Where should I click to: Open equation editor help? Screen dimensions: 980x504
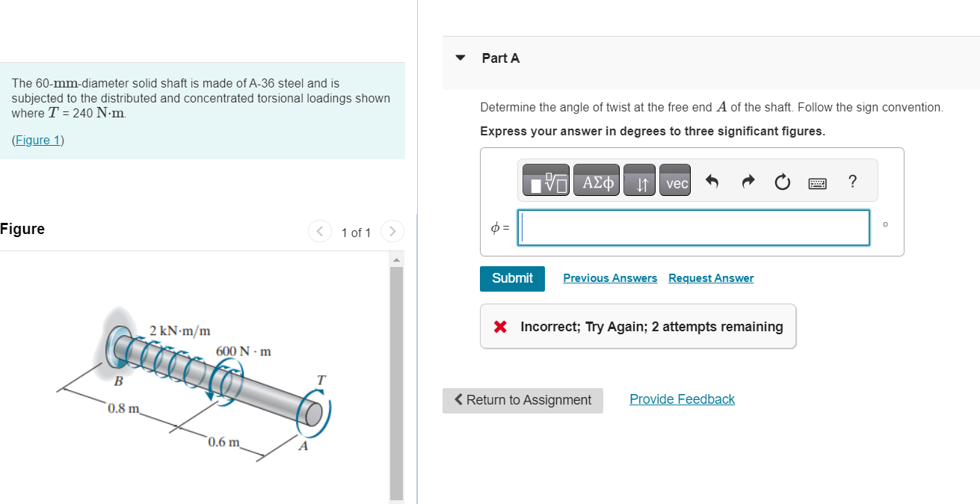(851, 179)
